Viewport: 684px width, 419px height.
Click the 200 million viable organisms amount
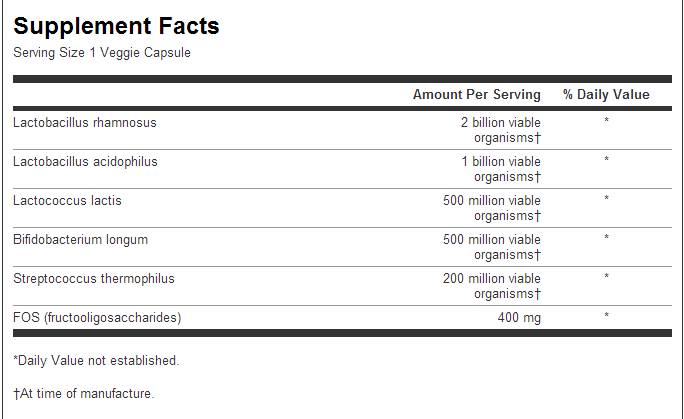click(491, 286)
